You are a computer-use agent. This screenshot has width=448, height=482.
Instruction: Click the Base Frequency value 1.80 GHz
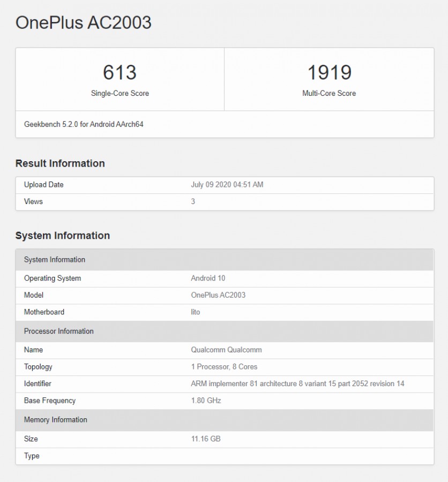pos(206,401)
